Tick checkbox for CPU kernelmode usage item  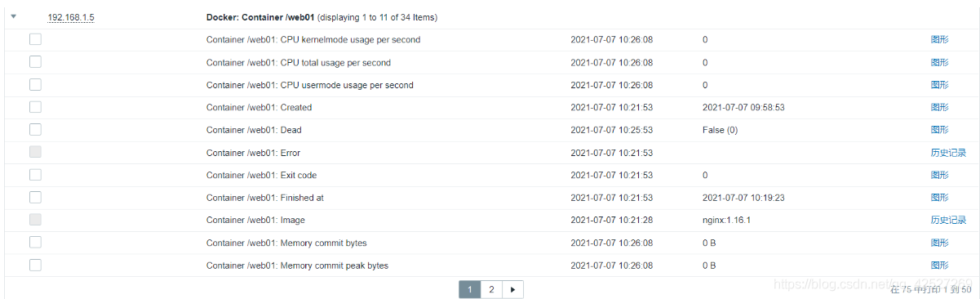pyautogui.click(x=35, y=39)
